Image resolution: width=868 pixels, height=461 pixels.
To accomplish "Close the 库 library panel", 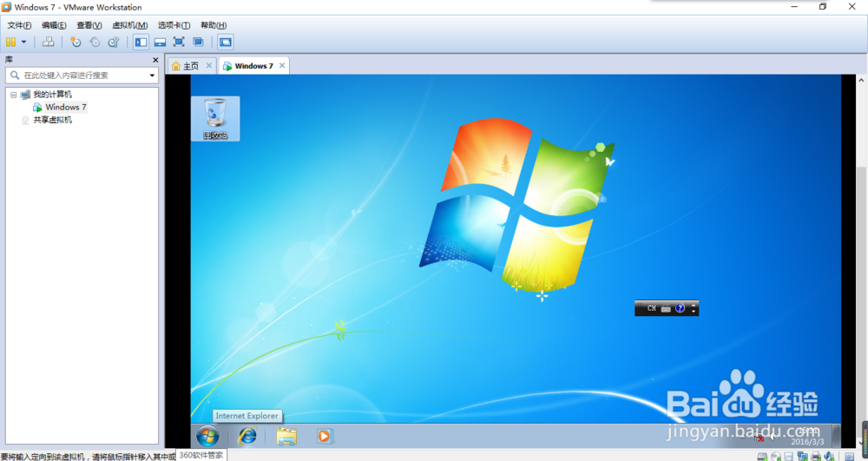I will point(155,60).
